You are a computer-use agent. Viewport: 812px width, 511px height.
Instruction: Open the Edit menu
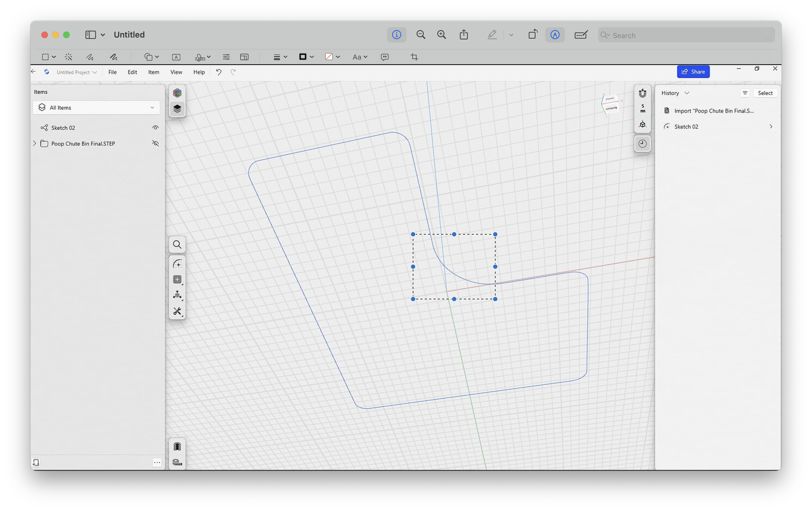click(132, 72)
